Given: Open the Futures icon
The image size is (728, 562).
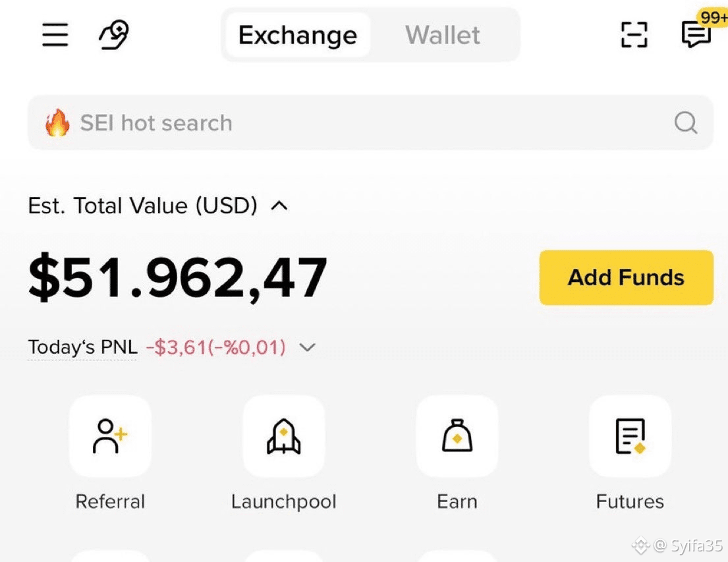Looking at the screenshot, I should 630,436.
